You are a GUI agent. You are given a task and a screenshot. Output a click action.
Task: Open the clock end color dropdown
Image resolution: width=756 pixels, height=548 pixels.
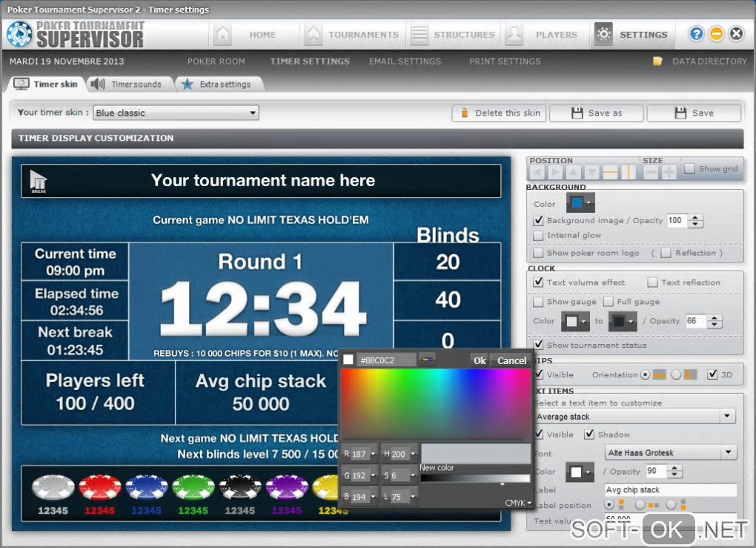pos(623,321)
